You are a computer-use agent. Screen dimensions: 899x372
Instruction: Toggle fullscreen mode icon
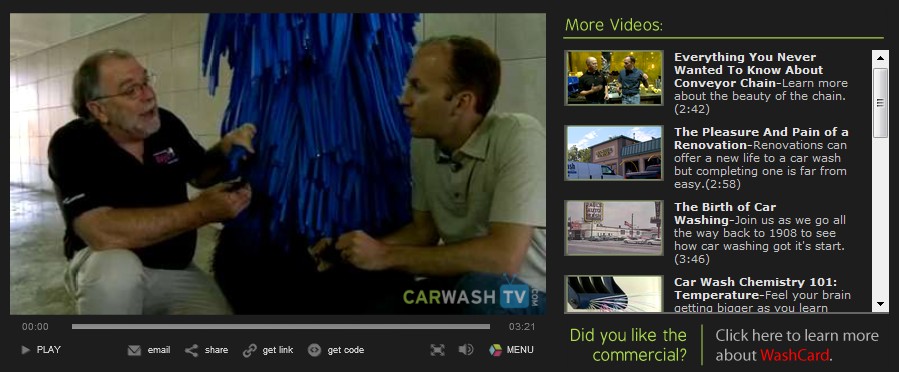pos(437,350)
